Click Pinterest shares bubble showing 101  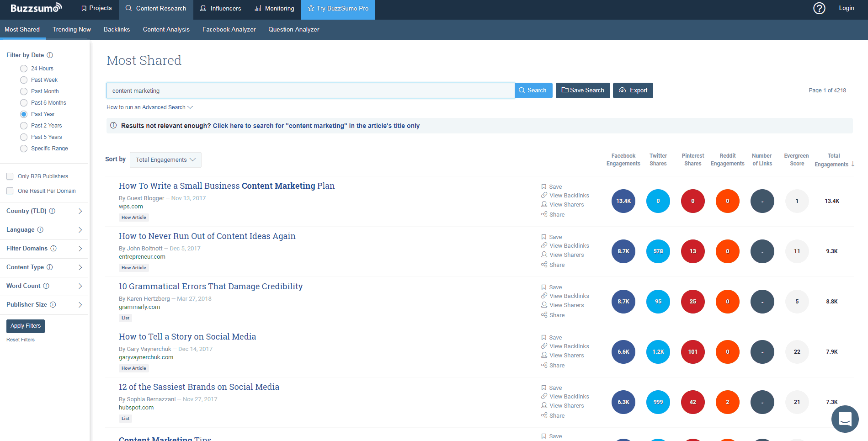tap(693, 352)
